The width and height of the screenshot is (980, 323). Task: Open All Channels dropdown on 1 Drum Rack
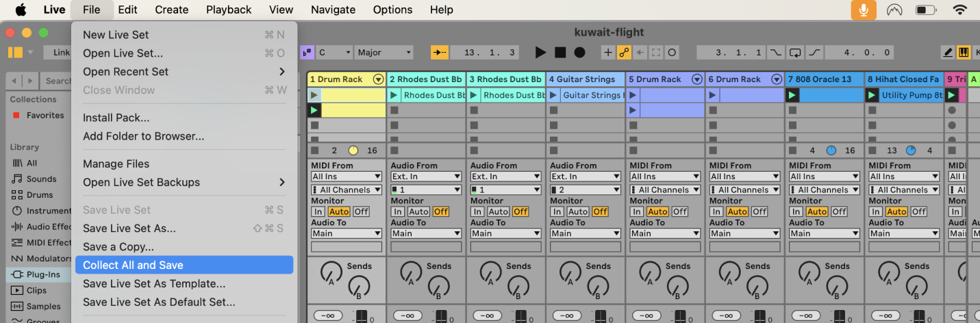tap(347, 190)
